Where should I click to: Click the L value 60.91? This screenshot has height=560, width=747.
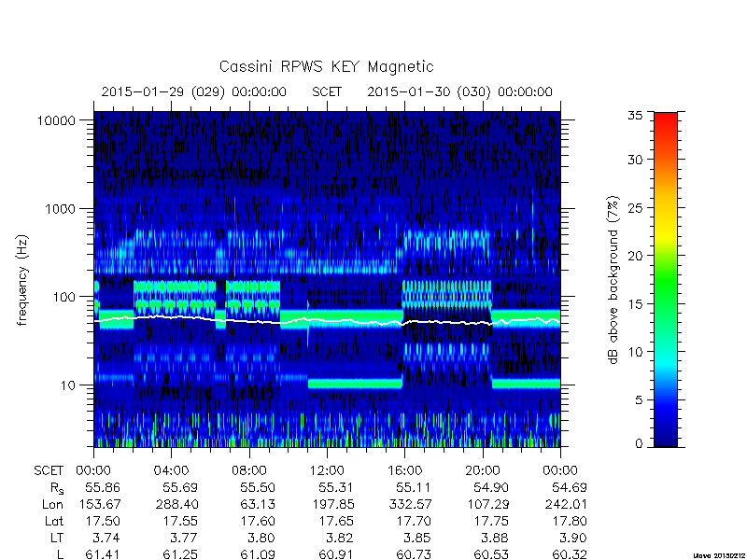336,554
